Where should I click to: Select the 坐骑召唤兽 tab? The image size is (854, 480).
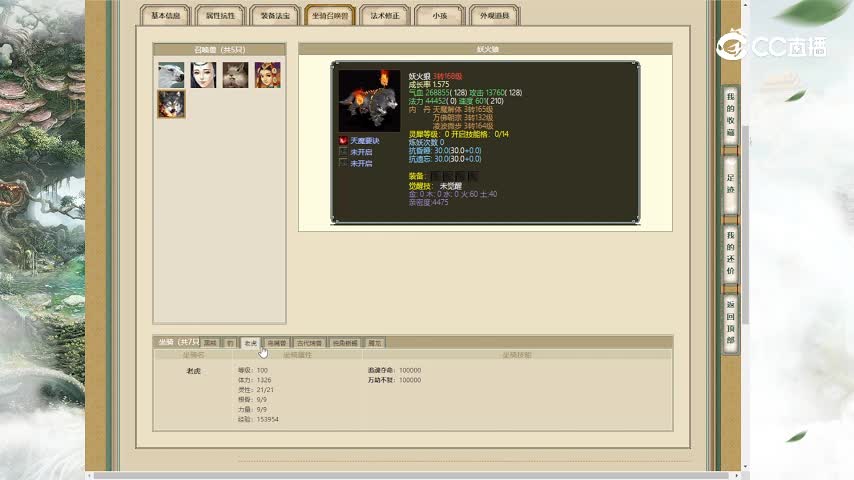[330, 15]
